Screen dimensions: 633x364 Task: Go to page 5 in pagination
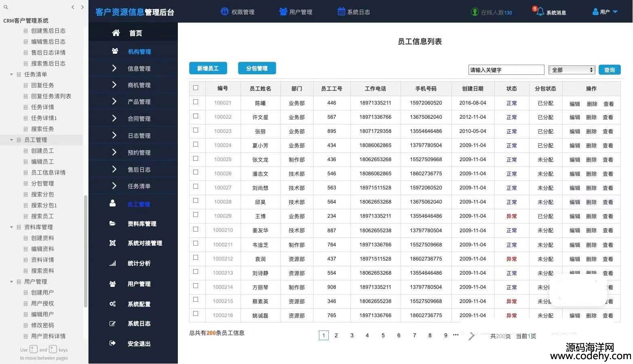pyautogui.click(x=383, y=335)
